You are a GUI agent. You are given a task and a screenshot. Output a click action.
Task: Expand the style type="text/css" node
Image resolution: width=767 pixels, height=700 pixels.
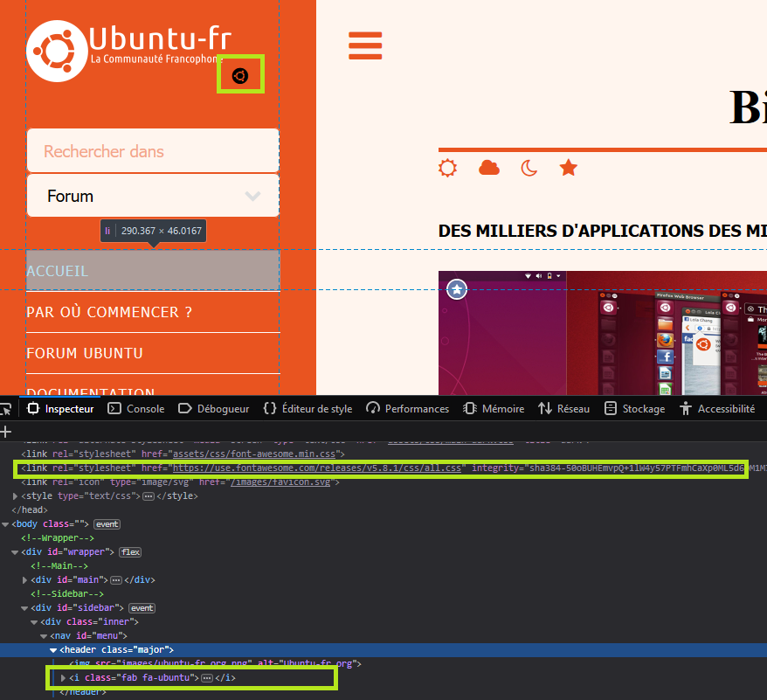(15, 496)
